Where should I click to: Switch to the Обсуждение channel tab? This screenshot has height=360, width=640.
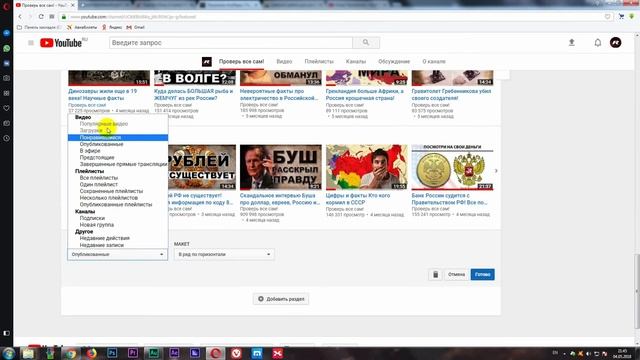coord(394,61)
